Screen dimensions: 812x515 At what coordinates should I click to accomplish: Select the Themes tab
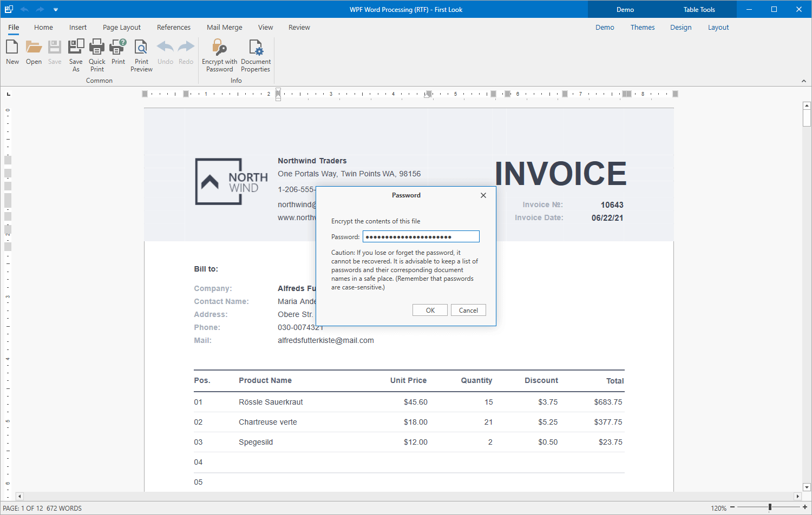[642, 28]
